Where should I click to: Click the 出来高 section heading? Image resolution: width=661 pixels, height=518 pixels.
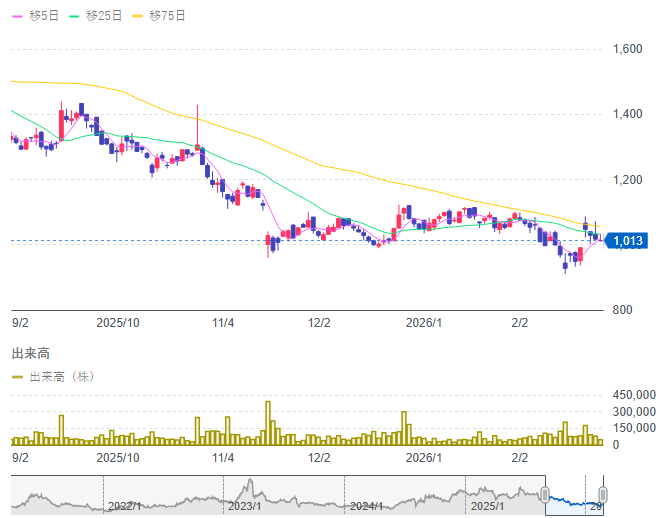31,353
